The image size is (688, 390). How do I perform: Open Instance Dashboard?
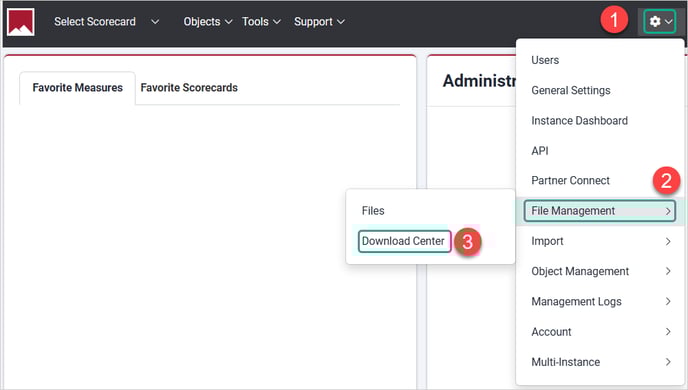point(579,121)
